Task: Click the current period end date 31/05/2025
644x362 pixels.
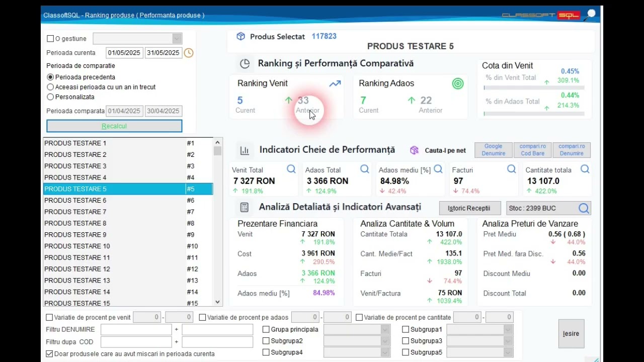Action: 164,53
